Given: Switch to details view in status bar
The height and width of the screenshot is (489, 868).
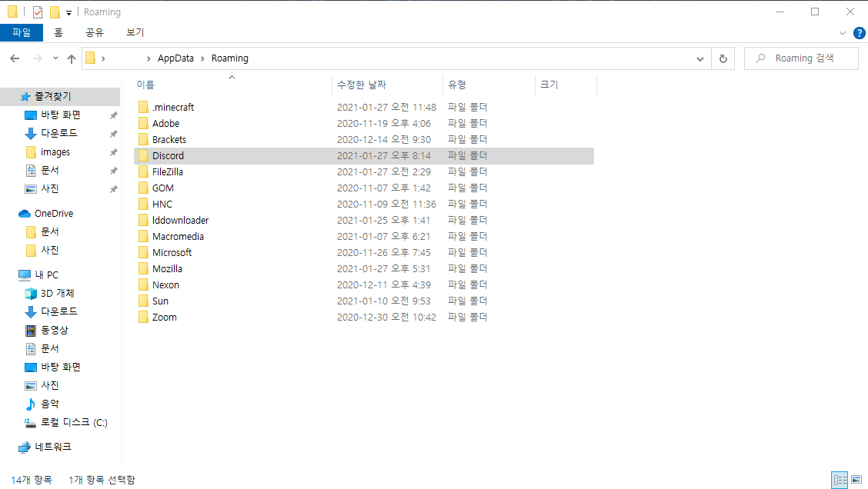Looking at the screenshot, I should (840, 480).
